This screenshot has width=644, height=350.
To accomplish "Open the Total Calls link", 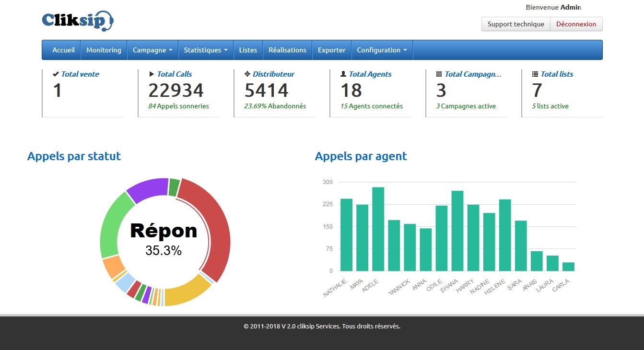I will [175, 74].
